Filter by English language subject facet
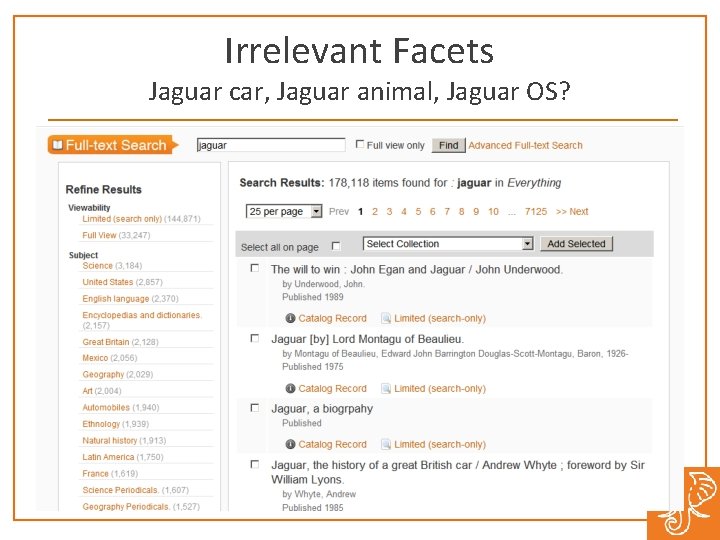This screenshot has width=720, height=540. [116, 299]
